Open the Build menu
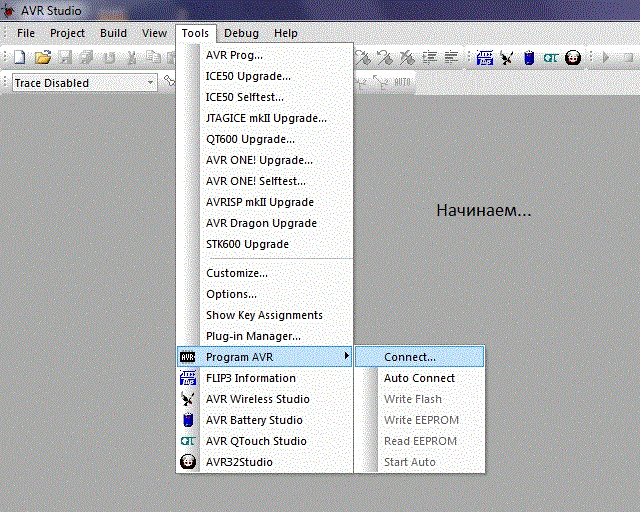 click(113, 33)
